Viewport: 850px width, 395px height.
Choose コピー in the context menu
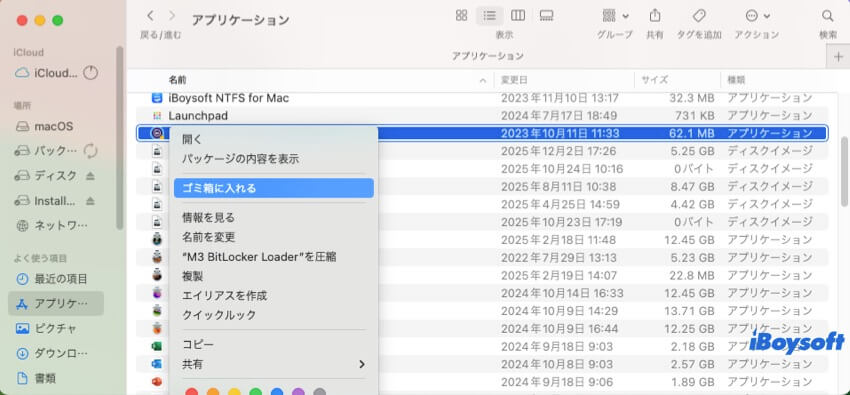(274, 344)
